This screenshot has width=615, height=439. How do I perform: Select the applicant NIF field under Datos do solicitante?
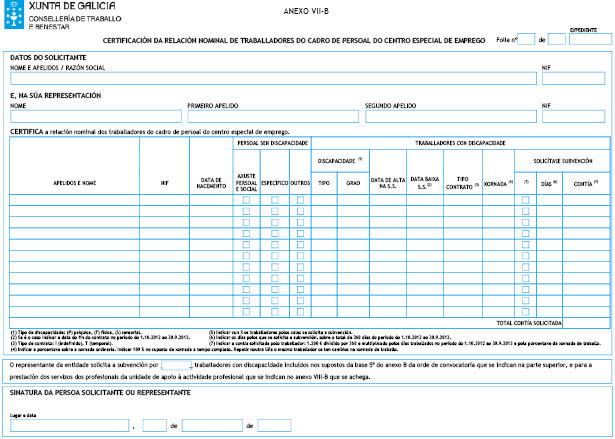click(x=573, y=78)
